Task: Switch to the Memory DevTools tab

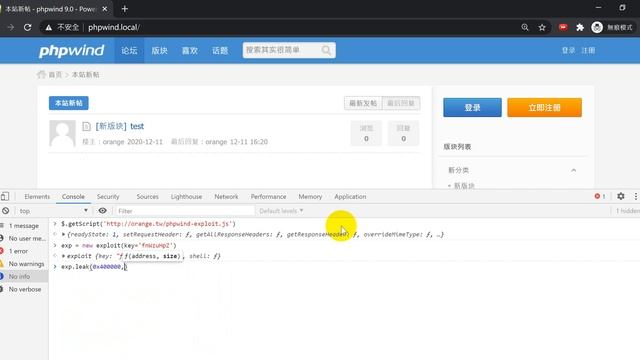Action: pyautogui.click(x=310, y=196)
